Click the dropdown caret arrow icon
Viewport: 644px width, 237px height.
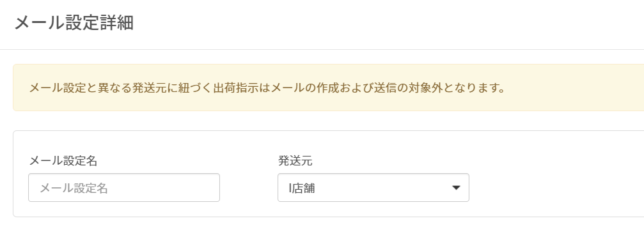click(455, 188)
